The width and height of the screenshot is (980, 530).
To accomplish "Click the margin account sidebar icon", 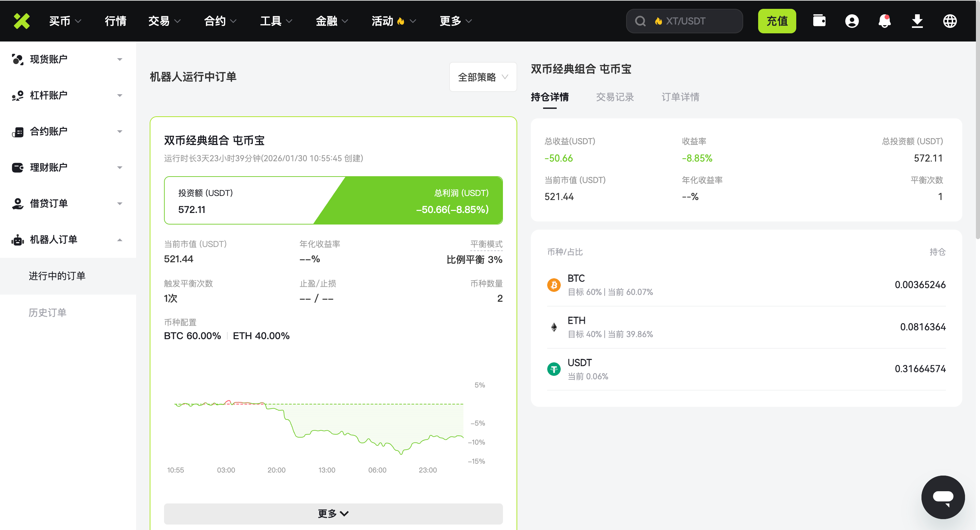I will [17, 96].
